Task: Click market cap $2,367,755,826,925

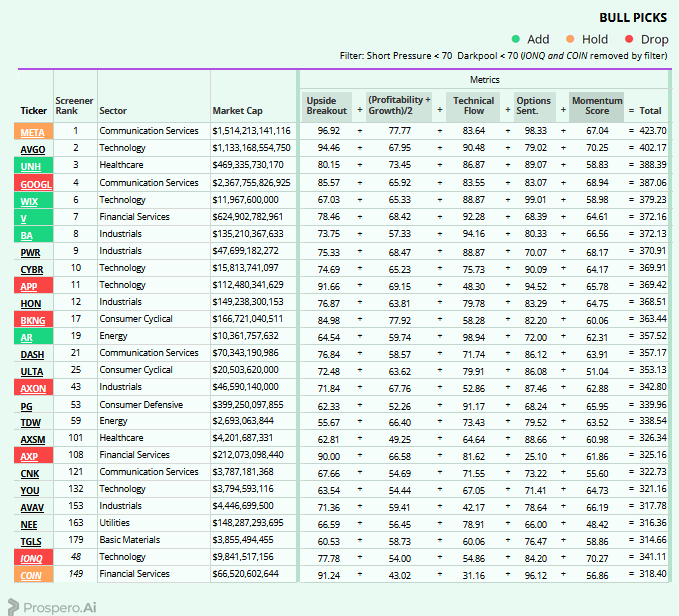Action: 251,183
